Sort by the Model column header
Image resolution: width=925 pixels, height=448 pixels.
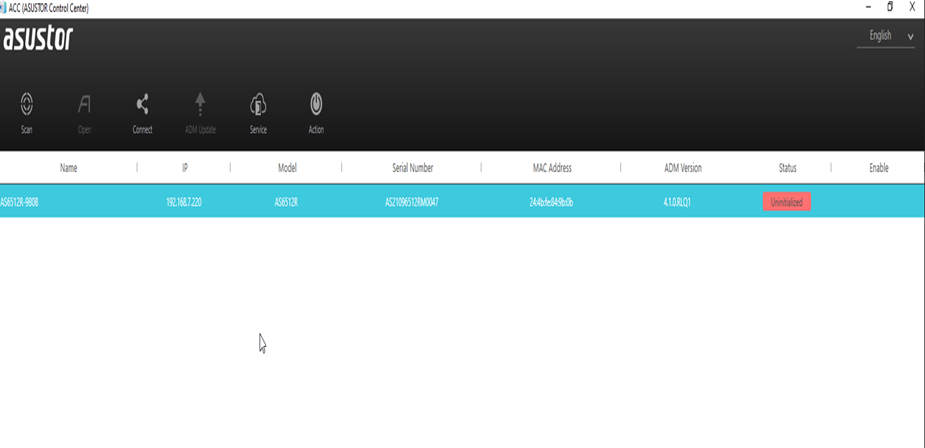(x=287, y=168)
